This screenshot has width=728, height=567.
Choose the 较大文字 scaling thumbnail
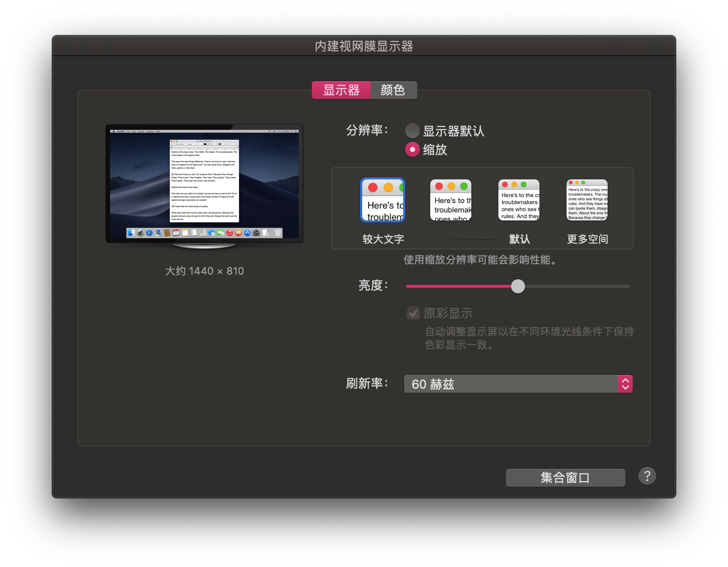pyautogui.click(x=383, y=200)
